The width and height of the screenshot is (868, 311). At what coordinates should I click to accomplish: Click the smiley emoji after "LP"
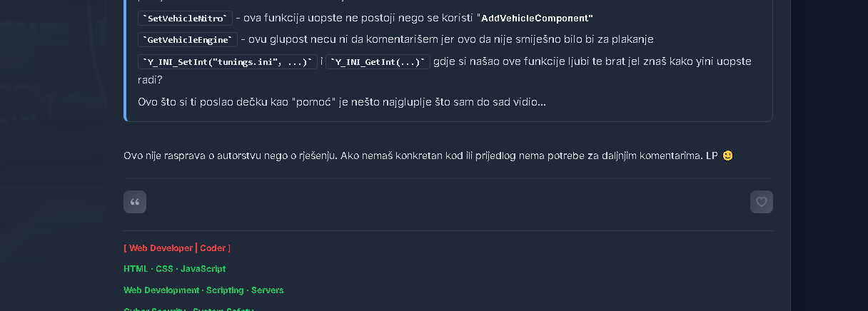click(727, 155)
